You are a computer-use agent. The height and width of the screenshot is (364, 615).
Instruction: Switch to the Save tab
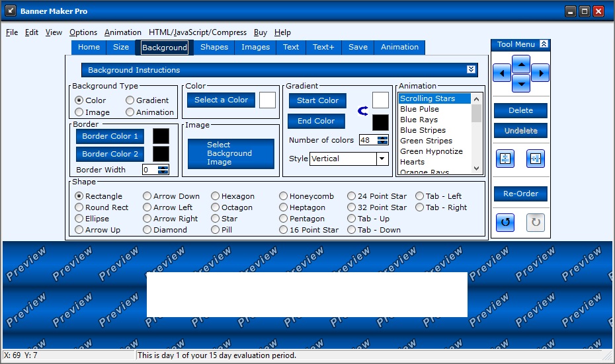pyautogui.click(x=358, y=47)
